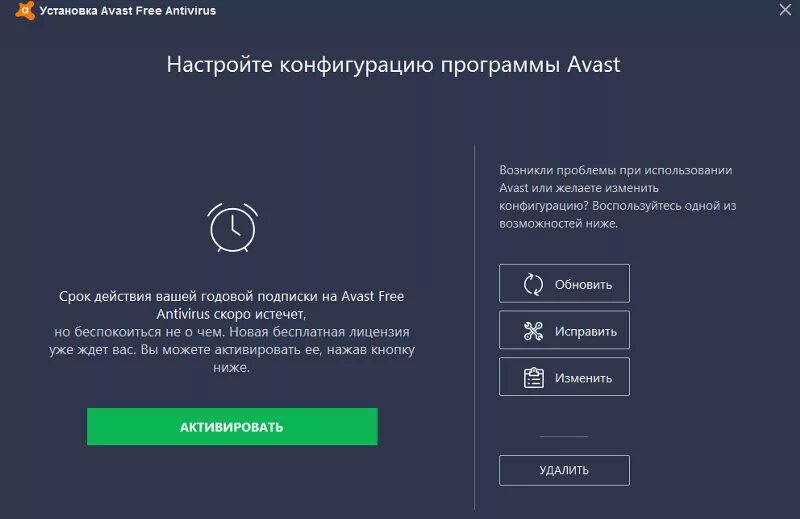
Task: Click the circular arrows icon beside Обновить
Action: click(x=533, y=284)
